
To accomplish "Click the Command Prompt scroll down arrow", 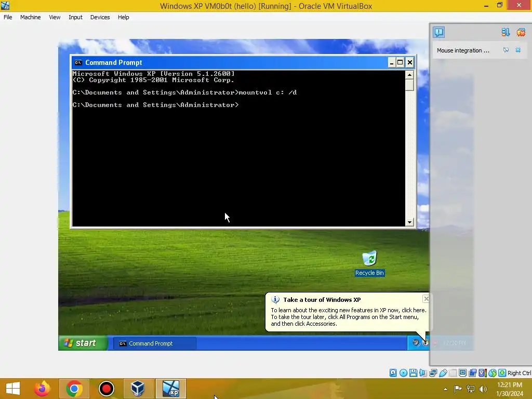I will coord(409,222).
